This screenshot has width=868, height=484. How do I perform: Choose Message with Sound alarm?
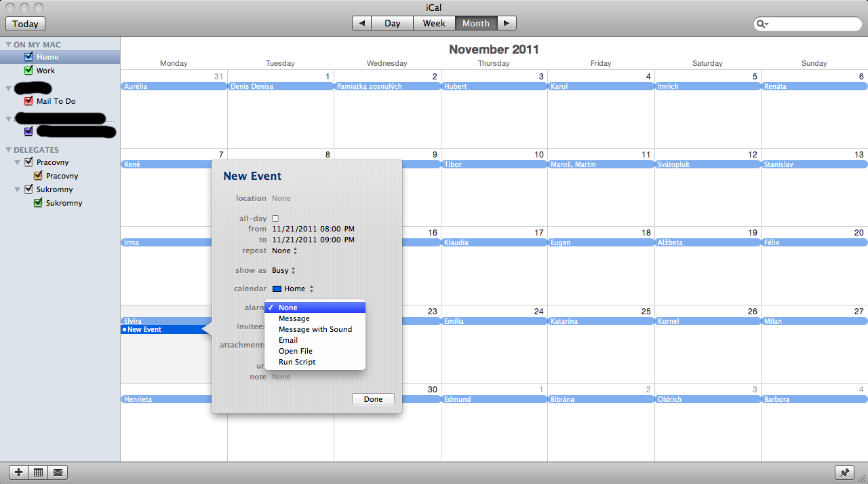[315, 329]
